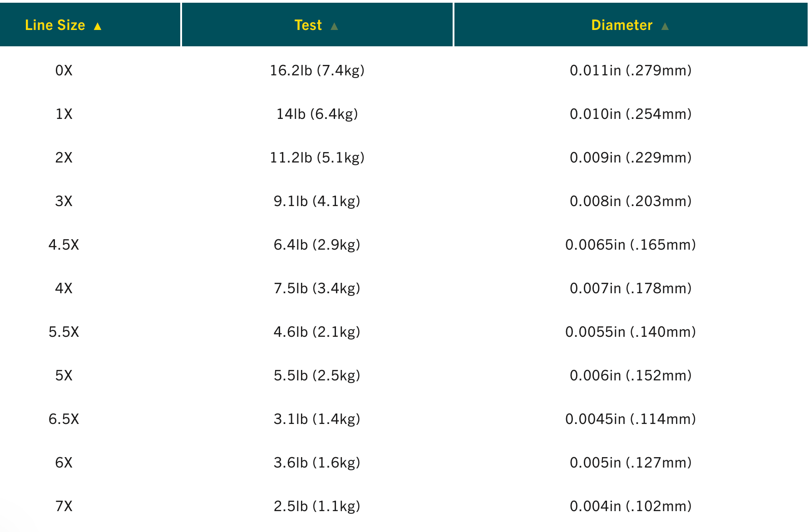Click the Test column sort triangle
This screenshot has width=809, height=532.
[x=335, y=26]
